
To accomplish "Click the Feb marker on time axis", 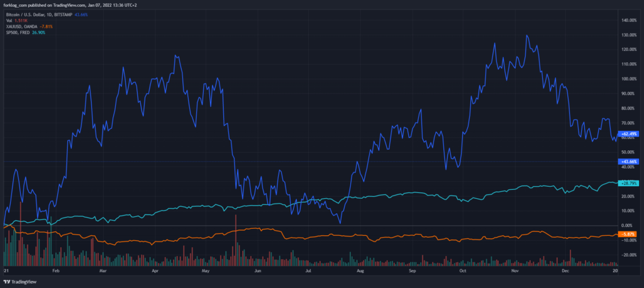I will (x=55, y=269).
